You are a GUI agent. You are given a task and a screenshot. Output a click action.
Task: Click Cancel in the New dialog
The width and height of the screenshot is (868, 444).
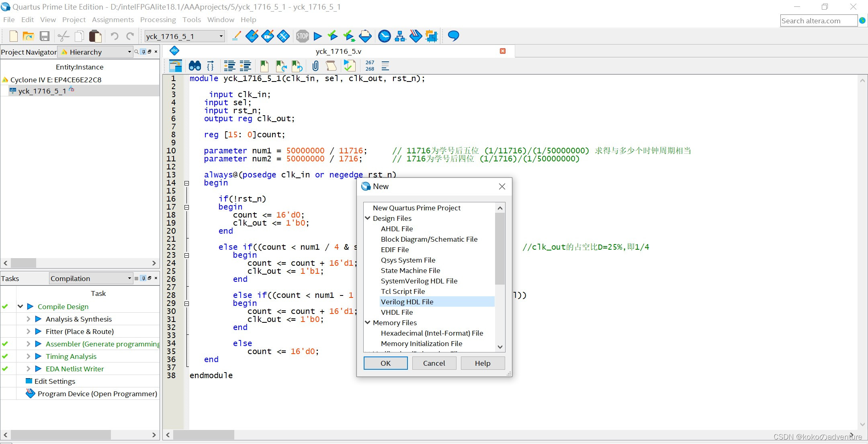click(x=434, y=363)
